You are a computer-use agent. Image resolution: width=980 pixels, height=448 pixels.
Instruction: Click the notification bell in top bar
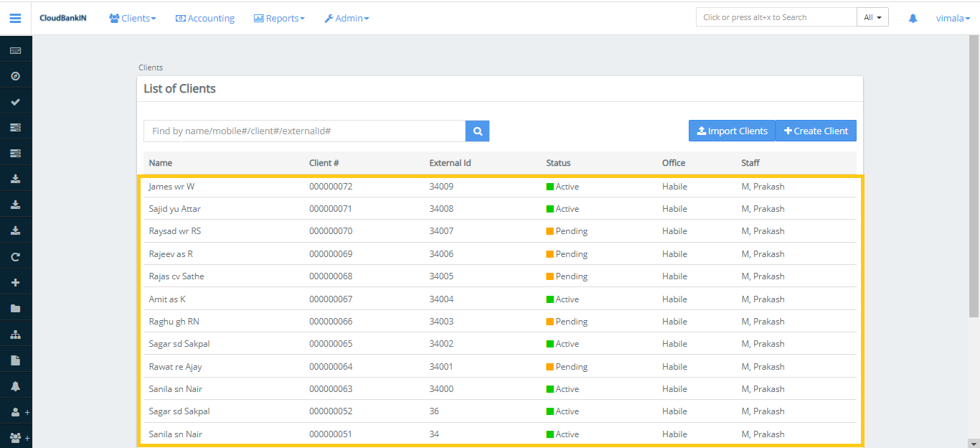tap(913, 18)
